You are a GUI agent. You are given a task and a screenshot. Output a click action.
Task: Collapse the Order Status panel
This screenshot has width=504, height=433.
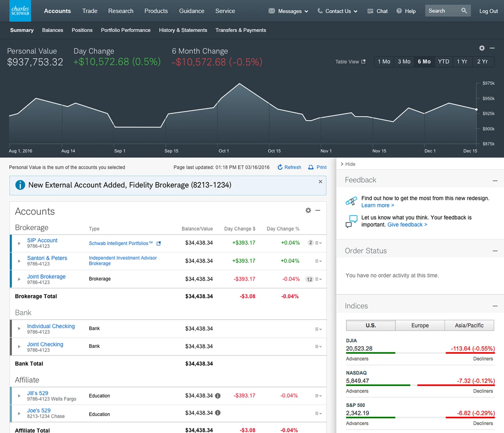(495, 251)
